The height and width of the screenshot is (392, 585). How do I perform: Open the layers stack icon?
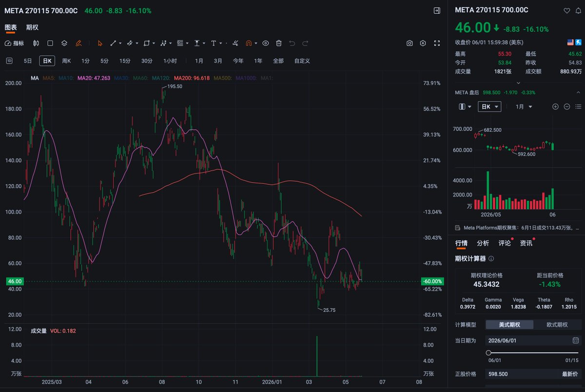[64, 43]
